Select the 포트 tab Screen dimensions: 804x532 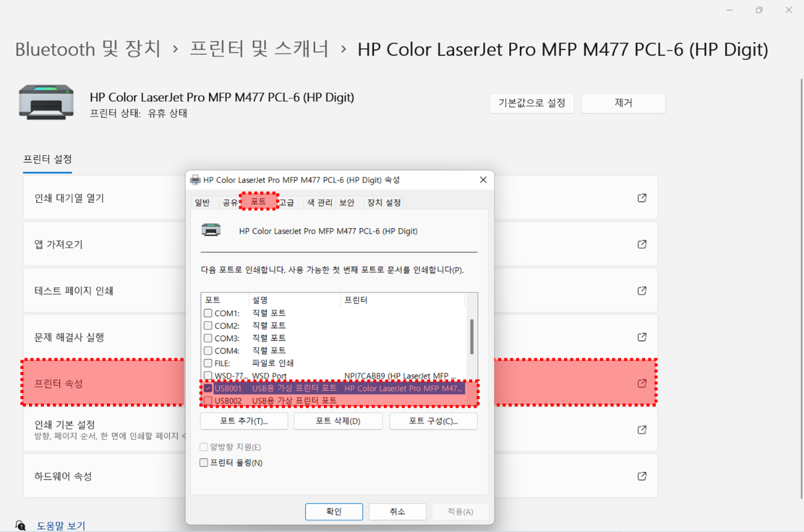pos(258,201)
